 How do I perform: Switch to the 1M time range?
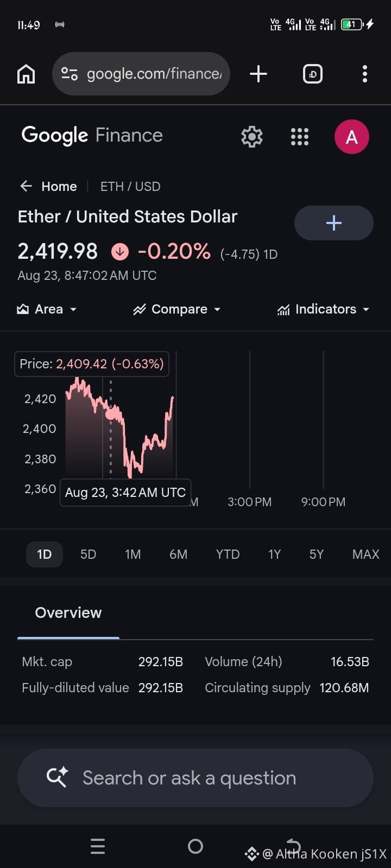click(133, 554)
